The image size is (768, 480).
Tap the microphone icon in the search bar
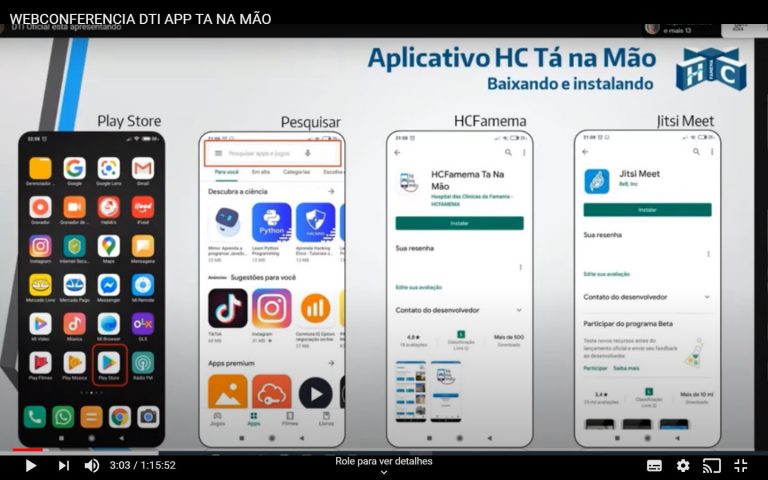308,153
